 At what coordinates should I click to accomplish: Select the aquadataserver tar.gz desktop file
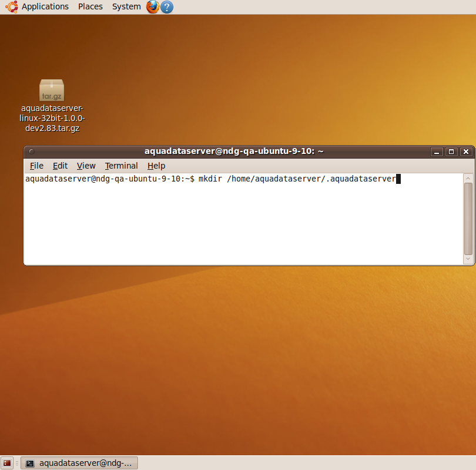tap(52, 106)
